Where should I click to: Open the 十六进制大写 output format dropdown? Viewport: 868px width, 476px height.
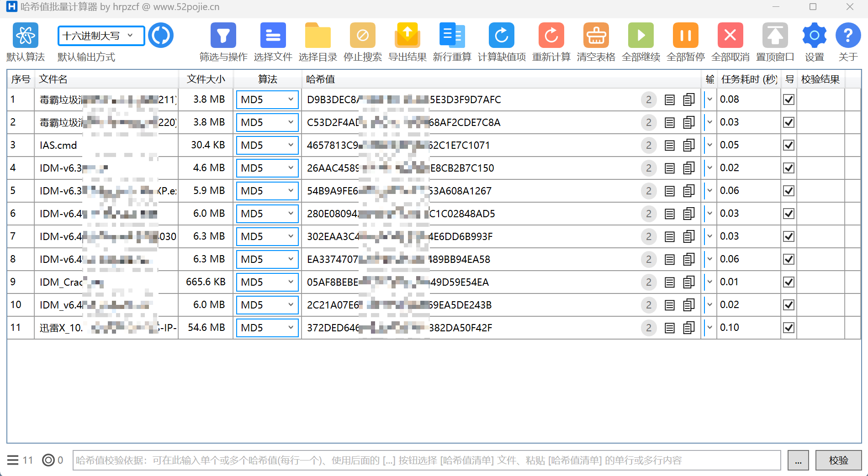point(101,36)
